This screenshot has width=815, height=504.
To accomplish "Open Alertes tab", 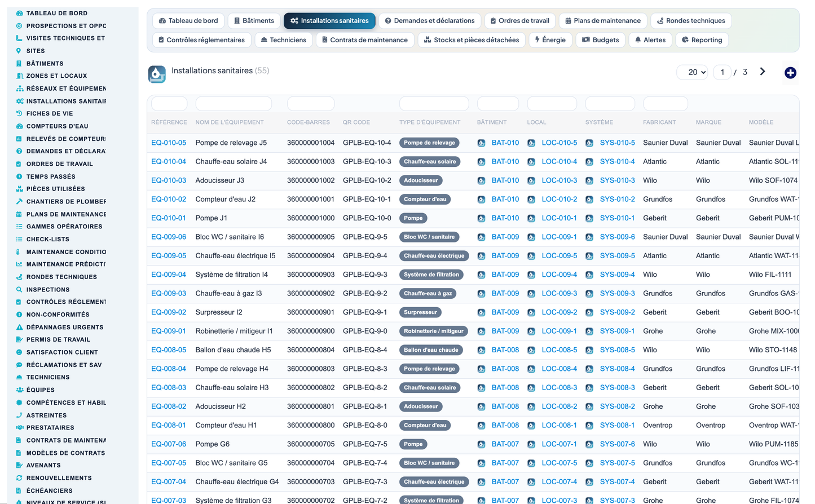I will pos(650,40).
